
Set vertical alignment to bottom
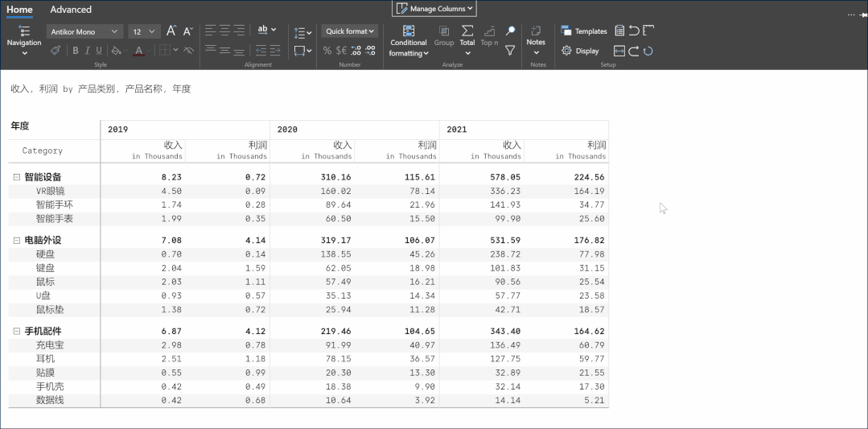(239, 51)
